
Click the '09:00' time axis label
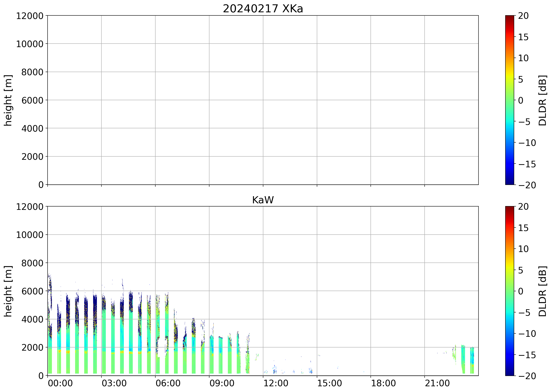(x=222, y=383)
